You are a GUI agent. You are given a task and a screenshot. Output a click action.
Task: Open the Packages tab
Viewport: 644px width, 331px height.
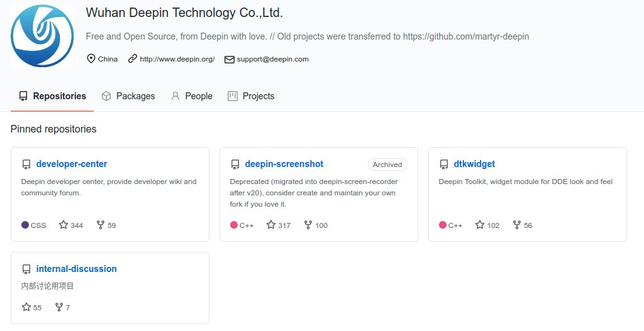(128, 96)
